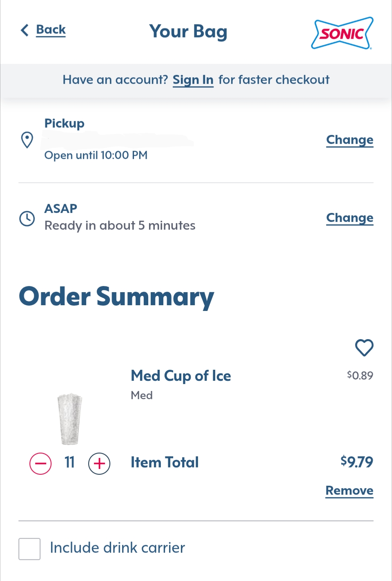Image resolution: width=392 pixels, height=581 pixels.
Task: Tap the Sonic logo
Action: (342, 33)
